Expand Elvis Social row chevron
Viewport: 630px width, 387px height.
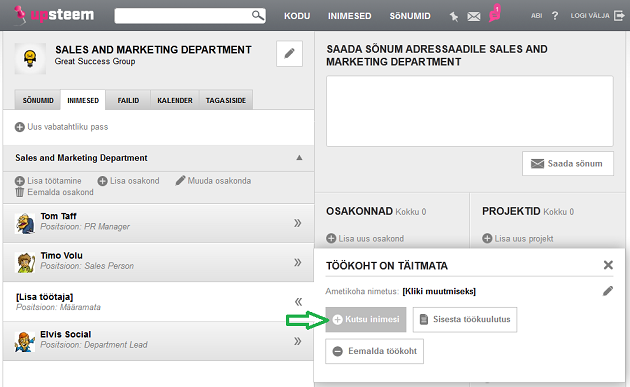pyautogui.click(x=297, y=341)
